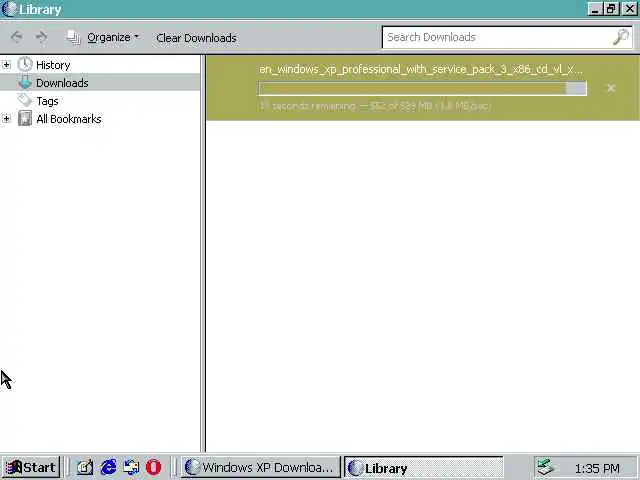Click the network tray icon
Image resolution: width=640 pixels, height=480 pixels.
coord(545,467)
